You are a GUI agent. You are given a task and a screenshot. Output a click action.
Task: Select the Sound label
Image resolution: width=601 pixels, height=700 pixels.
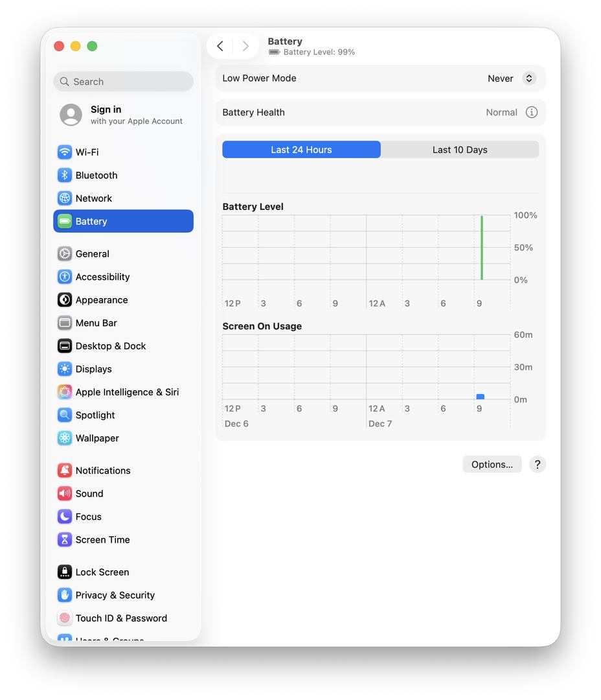pyautogui.click(x=89, y=494)
